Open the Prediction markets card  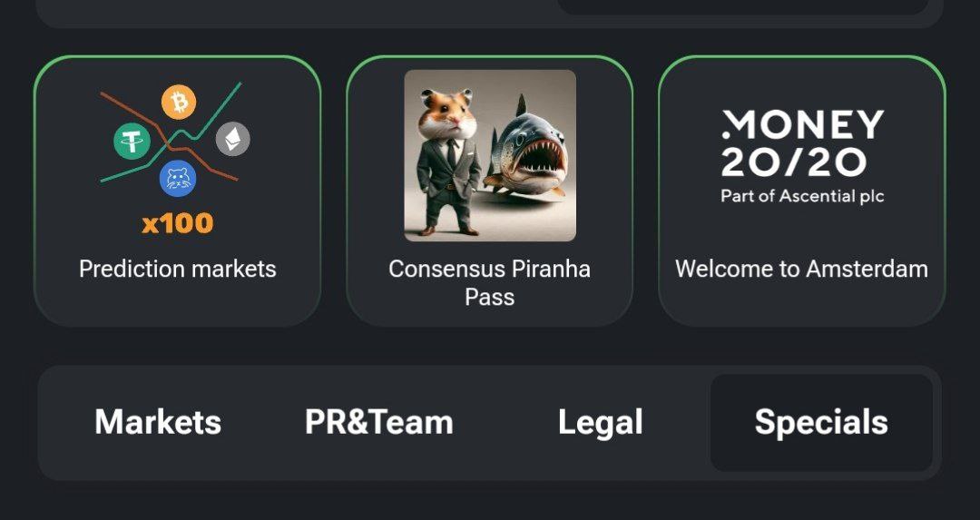click(x=178, y=191)
